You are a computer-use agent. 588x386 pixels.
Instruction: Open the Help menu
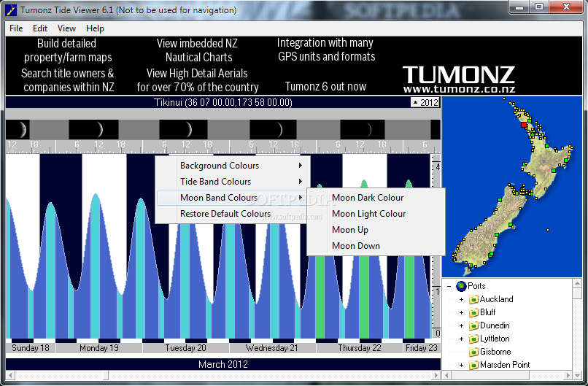pyautogui.click(x=95, y=28)
